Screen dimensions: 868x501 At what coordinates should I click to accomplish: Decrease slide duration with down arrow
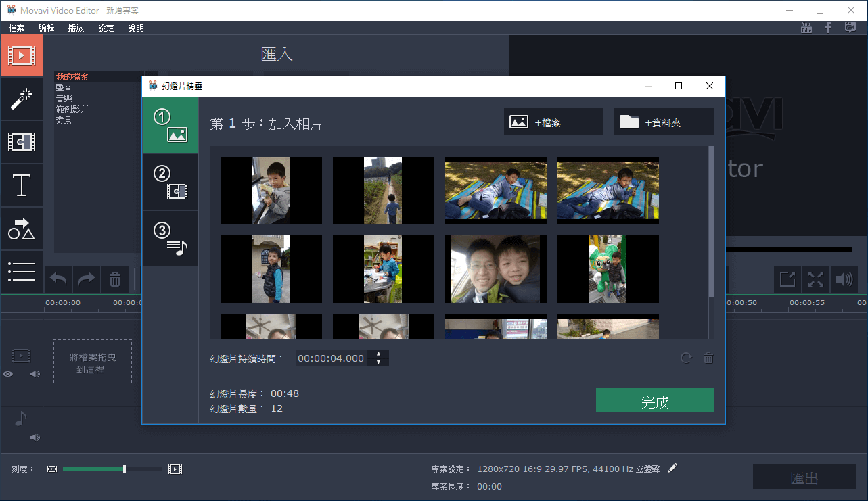click(x=378, y=363)
